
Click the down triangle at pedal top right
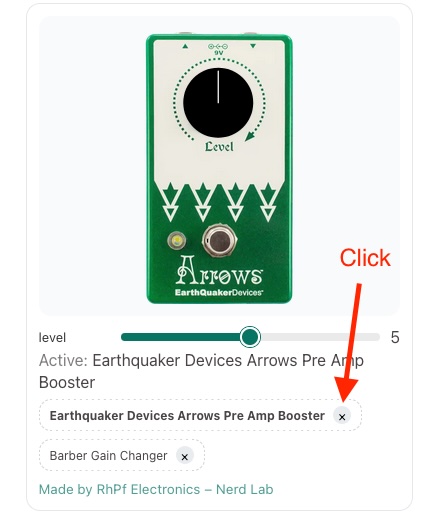tap(253, 46)
